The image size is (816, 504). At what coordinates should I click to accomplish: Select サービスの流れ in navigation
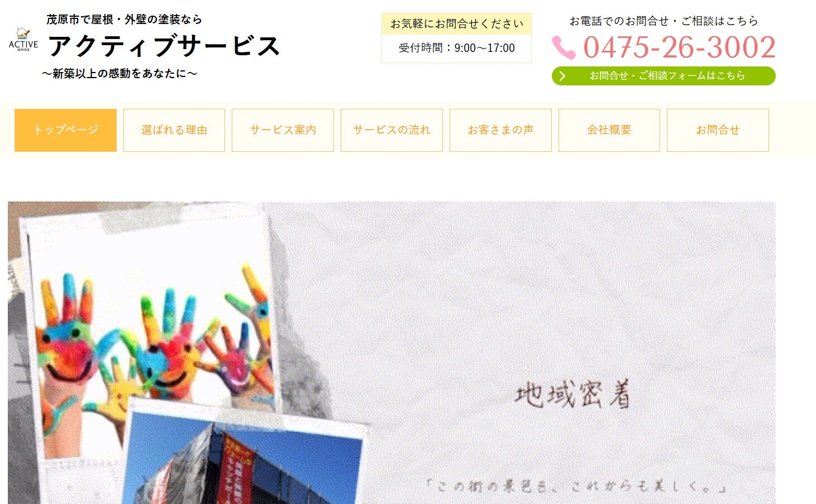[392, 130]
